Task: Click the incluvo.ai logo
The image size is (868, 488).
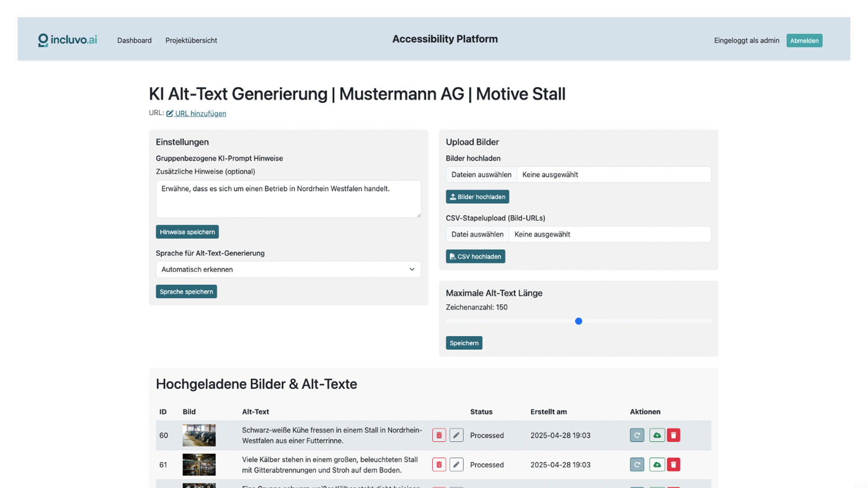Action: click(x=67, y=40)
